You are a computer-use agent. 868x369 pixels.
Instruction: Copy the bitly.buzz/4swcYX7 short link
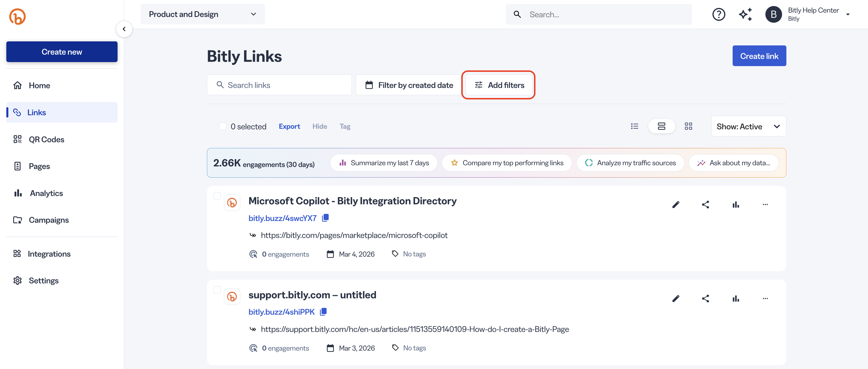325,218
